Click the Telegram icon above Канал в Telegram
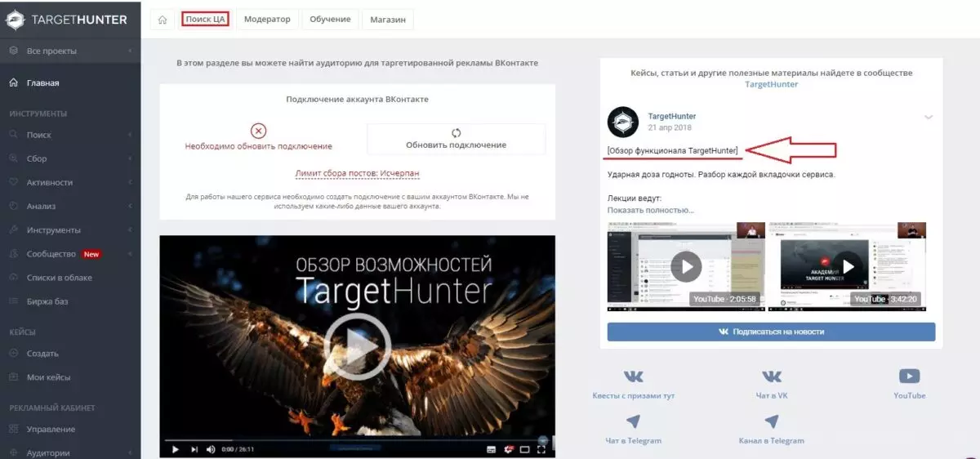 (x=771, y=421)
